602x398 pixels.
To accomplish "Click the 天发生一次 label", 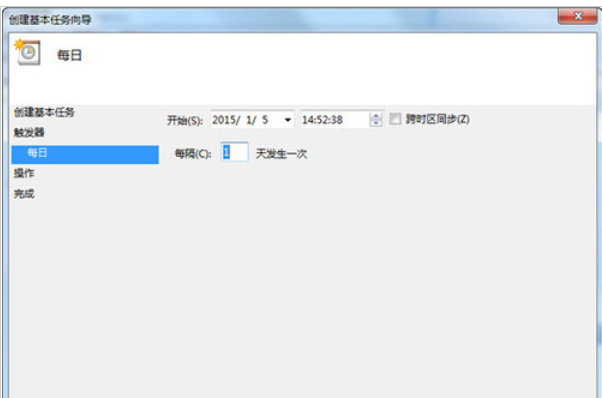I will click(x=281, y=154).
